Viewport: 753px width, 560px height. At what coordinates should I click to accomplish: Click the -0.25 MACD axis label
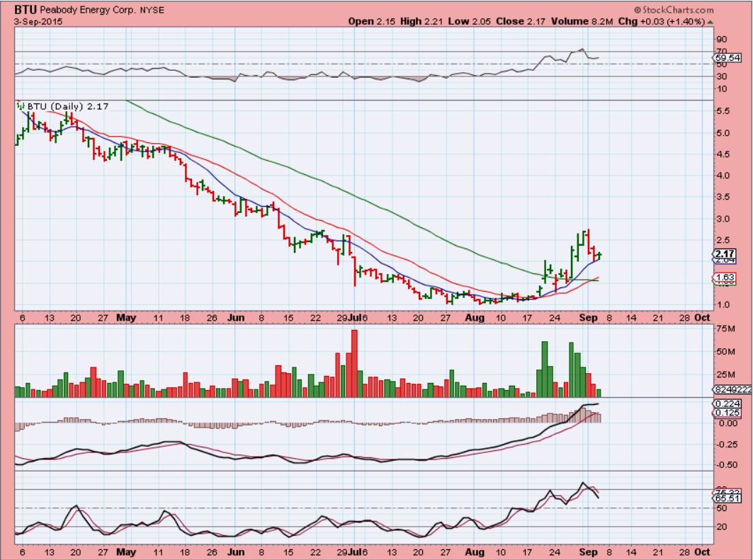point(726,445)
